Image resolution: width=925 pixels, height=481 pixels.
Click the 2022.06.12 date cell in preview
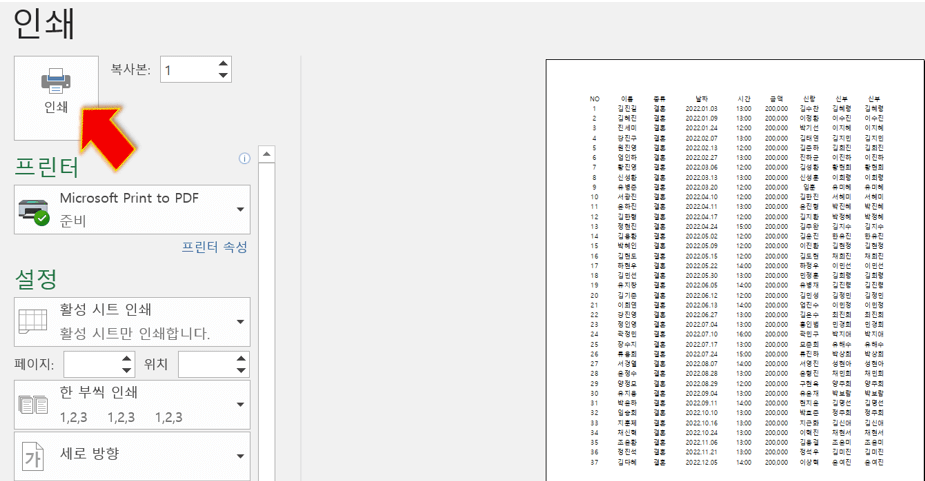click(x=701, y=295)
